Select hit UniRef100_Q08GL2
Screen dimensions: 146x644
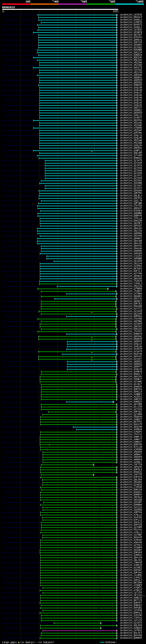click(131, 27)
